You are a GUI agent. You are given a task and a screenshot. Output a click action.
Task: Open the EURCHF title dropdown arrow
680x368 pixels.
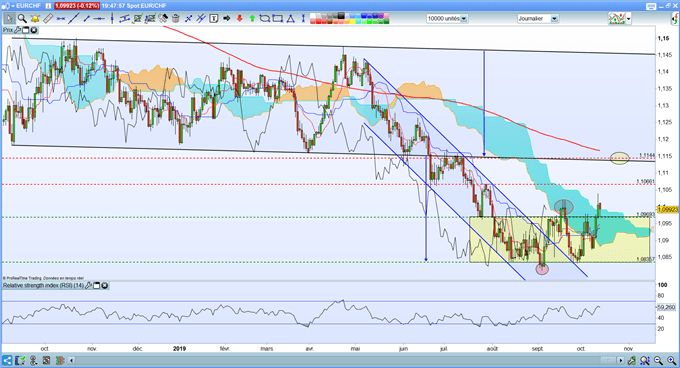13,6
